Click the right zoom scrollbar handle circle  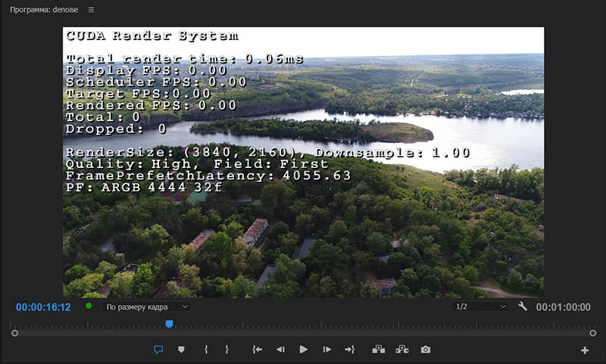(x=593, y=333)
